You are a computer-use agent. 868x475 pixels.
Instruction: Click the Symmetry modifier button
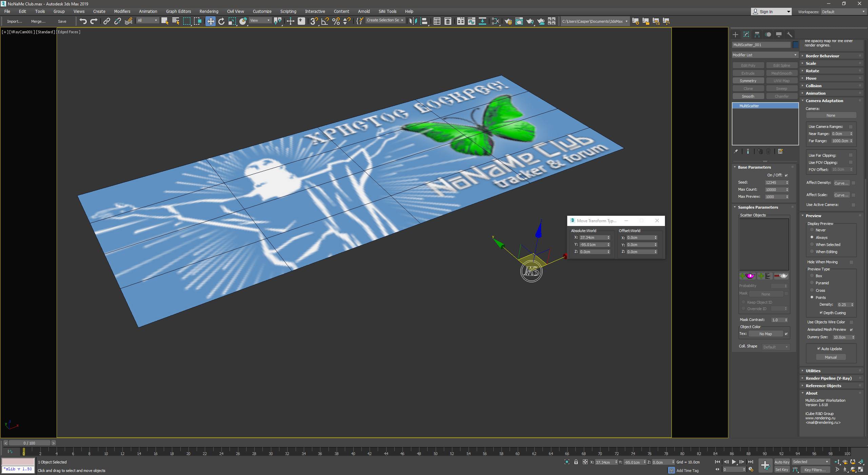748,81
